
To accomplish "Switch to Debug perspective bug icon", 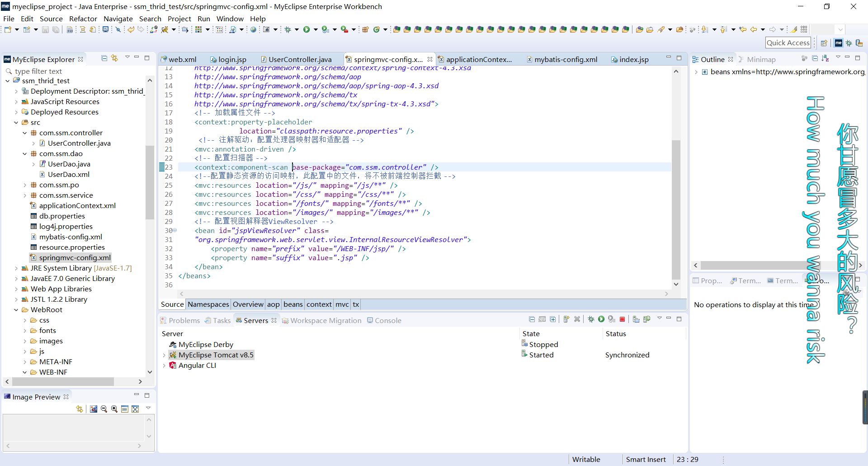I will click(849, 43).
